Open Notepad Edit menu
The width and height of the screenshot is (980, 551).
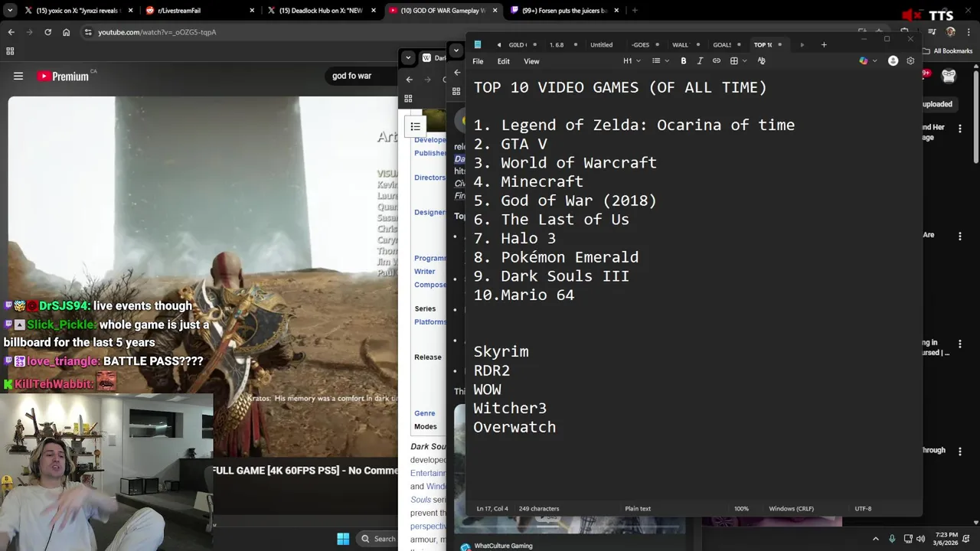pos(503,61)
